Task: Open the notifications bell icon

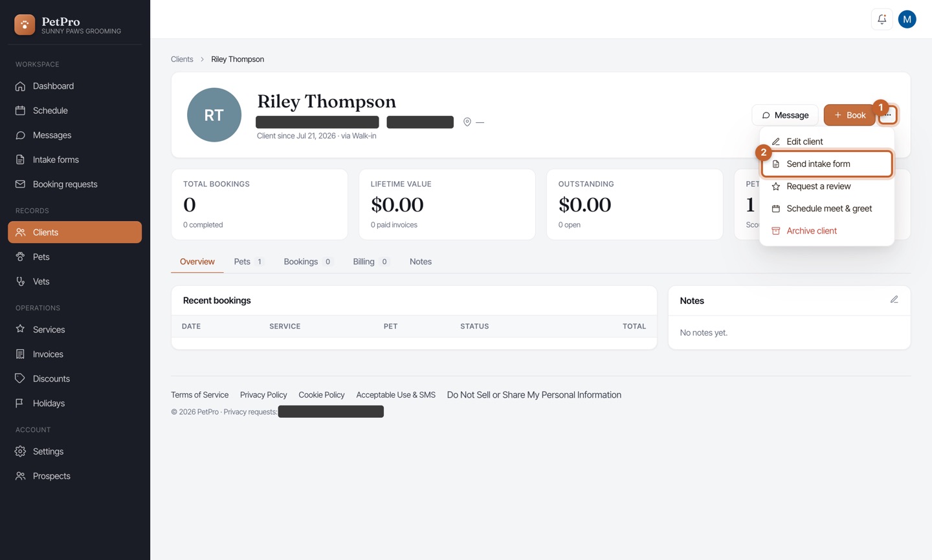Action: pyautogui.click(x=882, y=19)
